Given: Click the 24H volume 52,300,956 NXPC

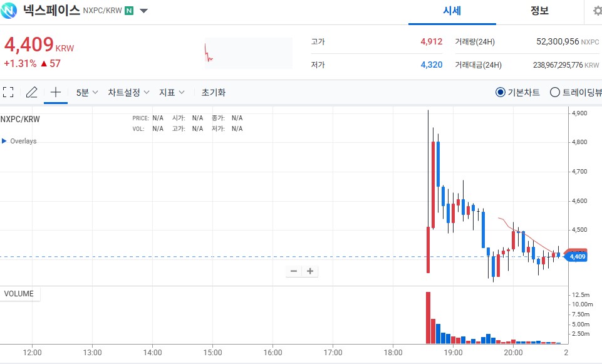Looking at the screenshot, I should pyautogui.click(x=568, y=41).
